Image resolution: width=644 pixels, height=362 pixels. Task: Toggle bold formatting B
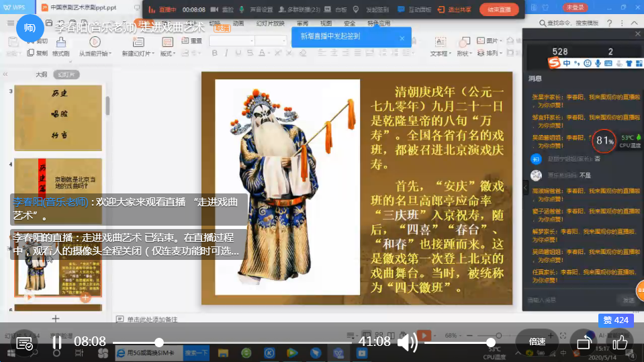[214, 53]
